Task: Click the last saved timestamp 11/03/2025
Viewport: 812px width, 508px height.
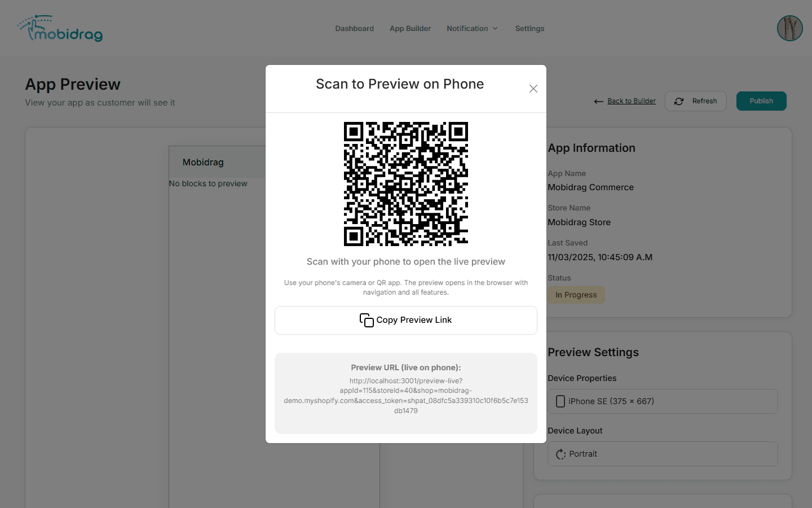Action: coord(600,257)
